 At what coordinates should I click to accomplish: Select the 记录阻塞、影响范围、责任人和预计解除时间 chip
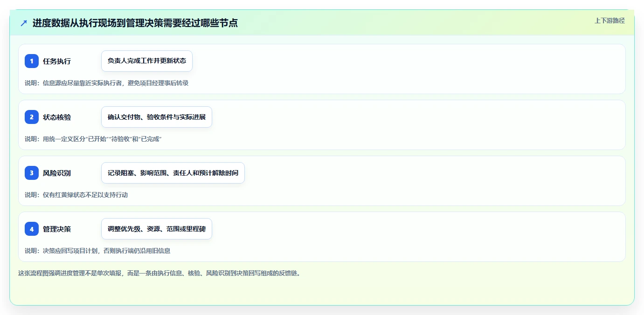173,173
